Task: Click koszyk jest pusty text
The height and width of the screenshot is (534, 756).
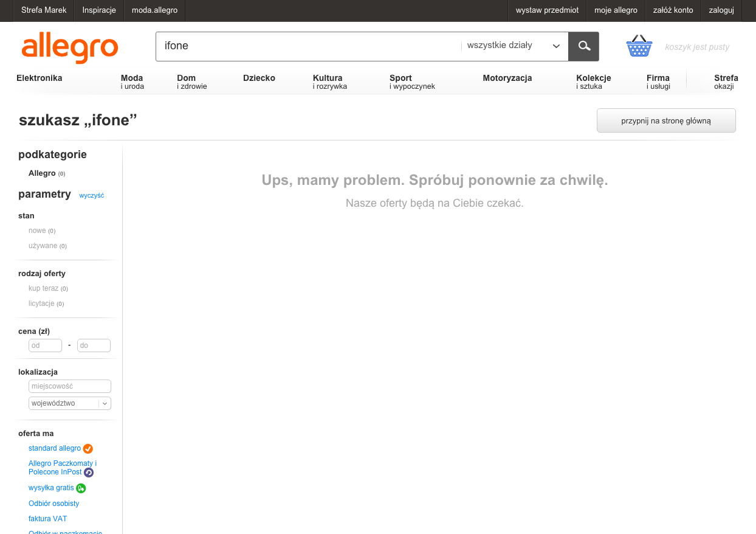Action: click(697, 47)
